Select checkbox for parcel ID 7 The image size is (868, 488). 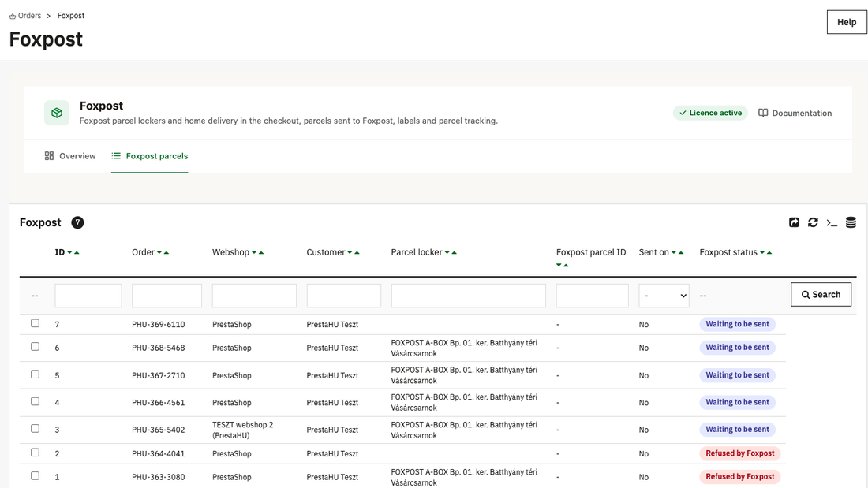(x=35, y=323)
